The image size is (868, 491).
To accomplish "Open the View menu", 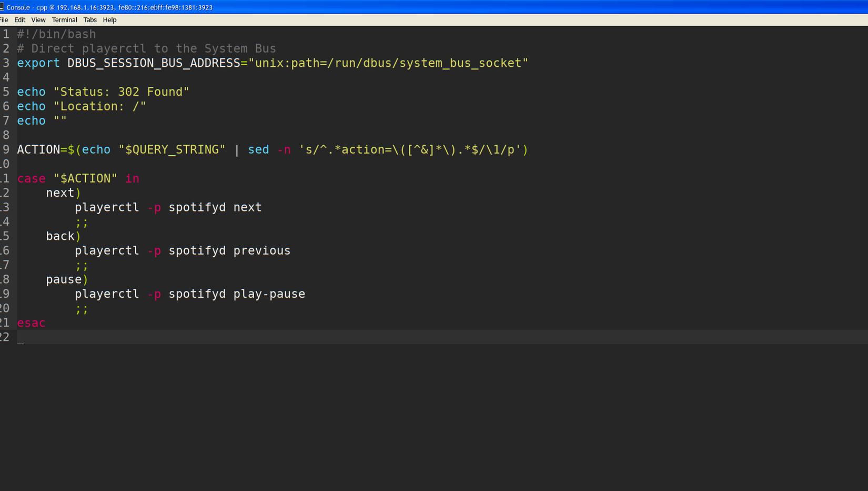I will tap(38, 20).
